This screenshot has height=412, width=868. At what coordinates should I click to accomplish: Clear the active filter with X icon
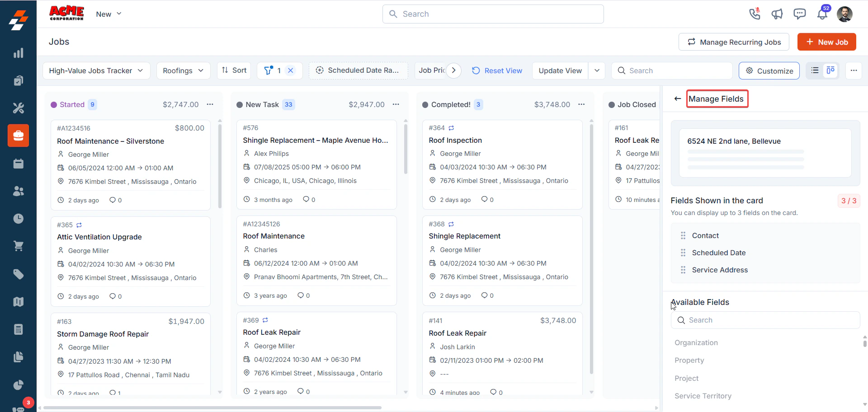[291, 70]
